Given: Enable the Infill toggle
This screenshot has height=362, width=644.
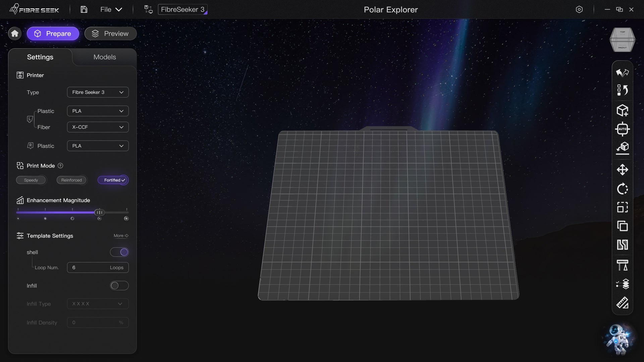Looking at the screenshot, I should [x=119, y=286].
